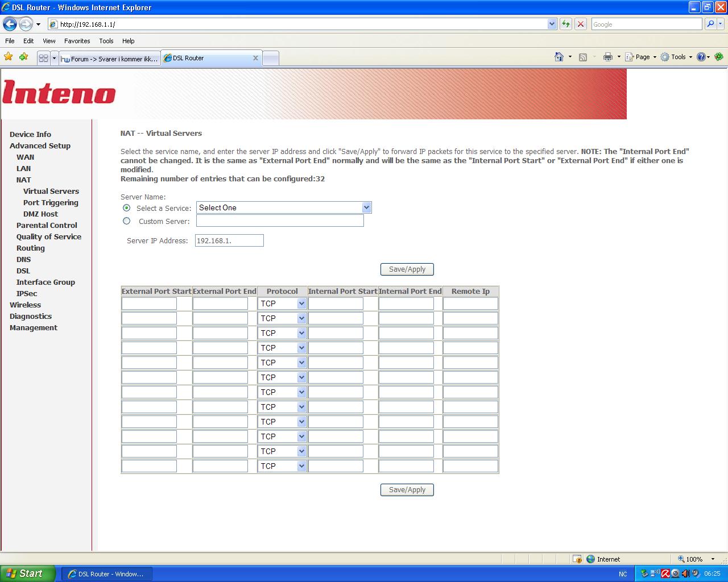Open the Help menu
728x582 pixels.
point(129,41)
